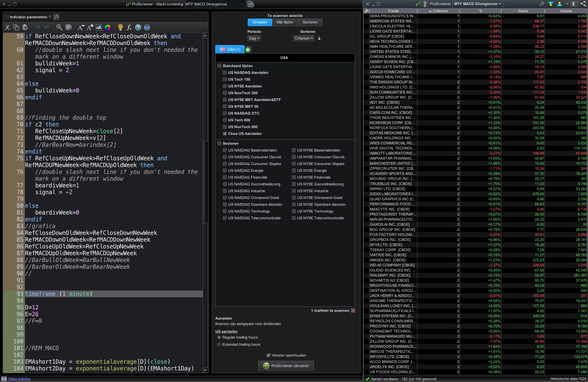Open MTF MACD Divergences screener dropdown
This screenshot has width=588, height=382.
pos(477,4)
